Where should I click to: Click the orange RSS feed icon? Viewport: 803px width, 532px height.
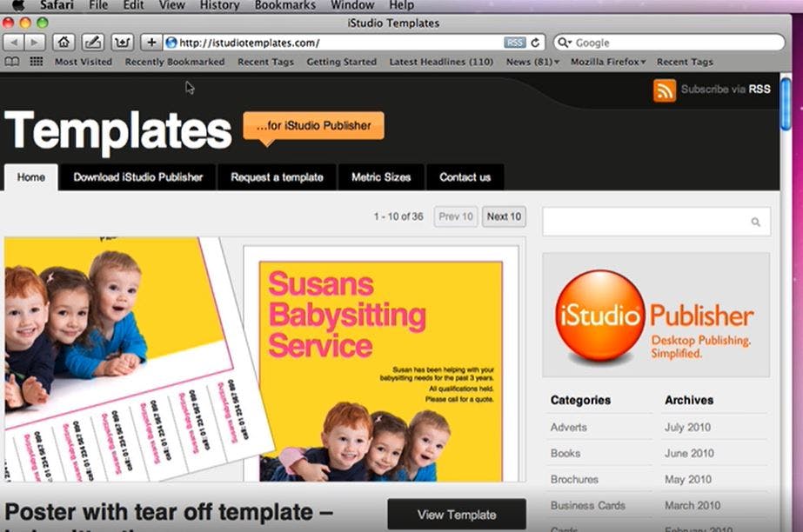664,90
